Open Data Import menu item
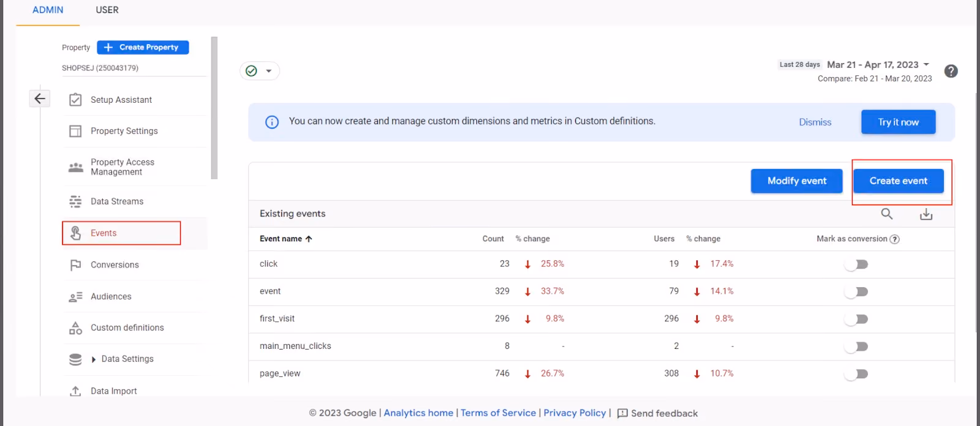This screenshot has height=426, width=980. [114, 391]
